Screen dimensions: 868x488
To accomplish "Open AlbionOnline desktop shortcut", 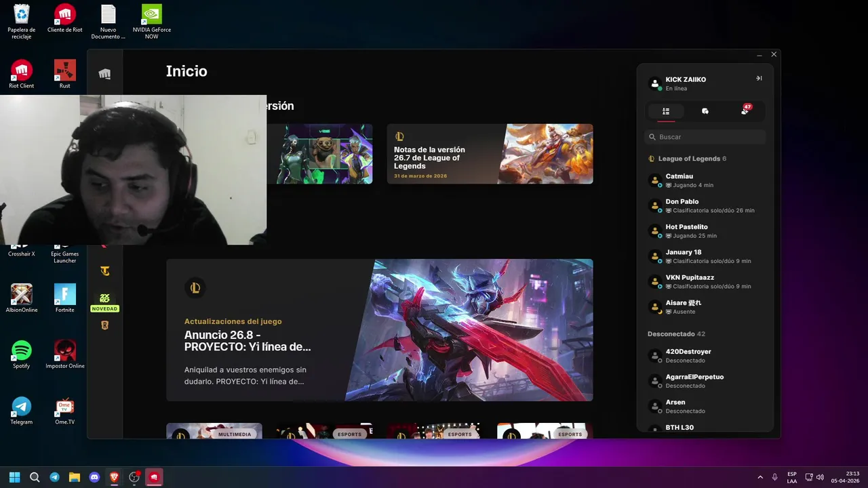I will click(x=22, y=298).
